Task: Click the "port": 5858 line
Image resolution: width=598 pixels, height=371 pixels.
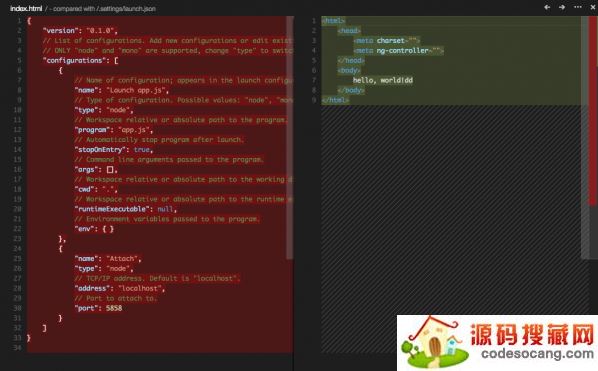Action: tap(98, 308)
